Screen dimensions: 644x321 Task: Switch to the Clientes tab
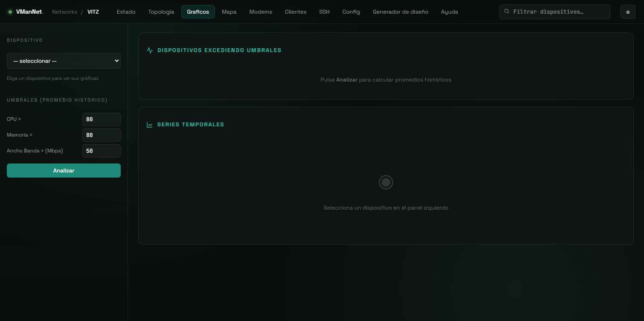(296, 12)
